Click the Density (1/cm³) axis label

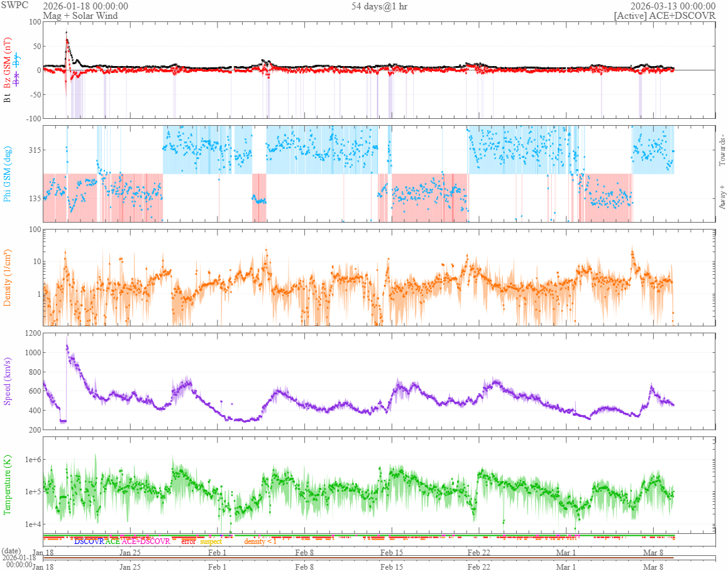(x=8, y=277)
